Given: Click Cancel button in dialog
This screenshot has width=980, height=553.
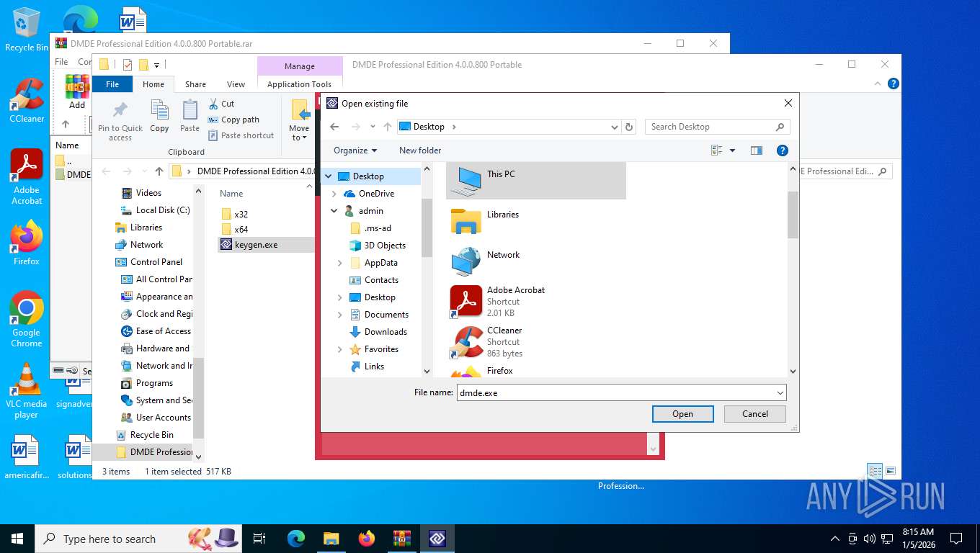Looking at the screenshot, I should [755, 414].
